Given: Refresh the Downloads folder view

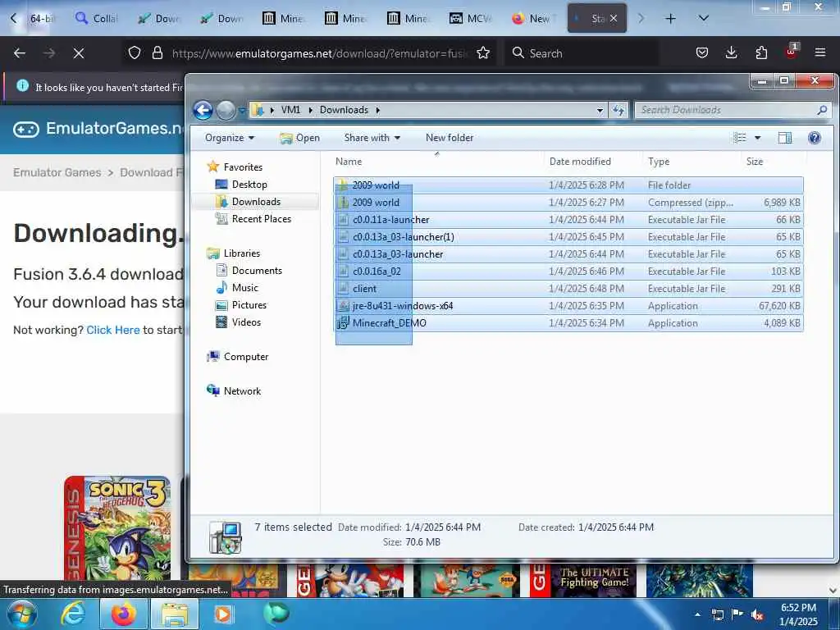Looking at the screenshot, I should tap(619, 111).
